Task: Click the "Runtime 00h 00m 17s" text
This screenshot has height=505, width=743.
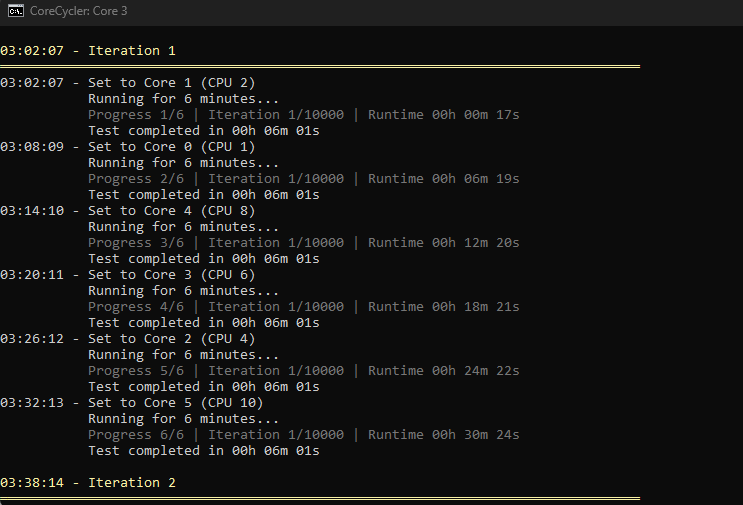Action: [x=444, y=114]
